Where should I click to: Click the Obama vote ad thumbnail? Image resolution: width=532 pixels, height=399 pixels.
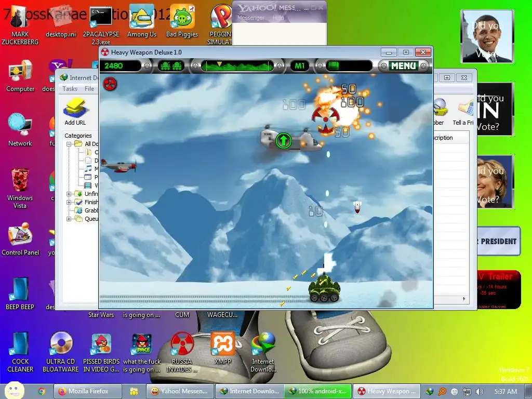coord(487,36)
